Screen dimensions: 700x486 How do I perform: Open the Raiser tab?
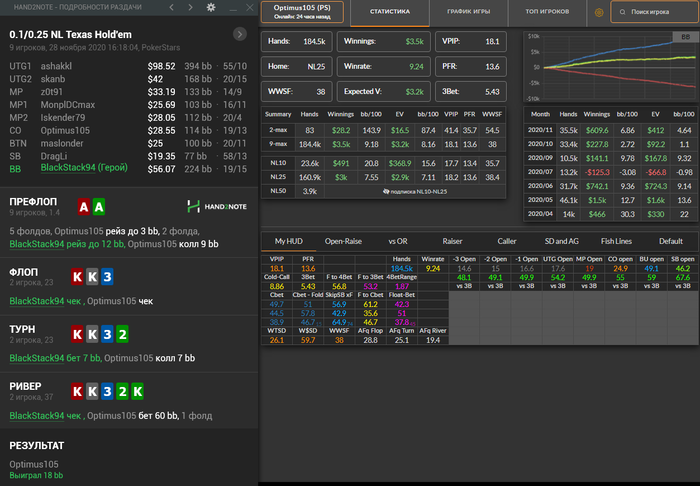452,241
